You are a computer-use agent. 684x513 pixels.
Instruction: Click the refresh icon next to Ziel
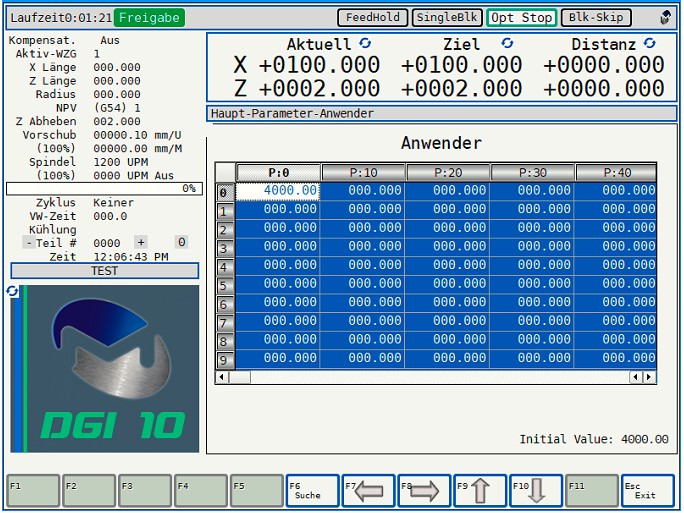(x=507, y=43)
